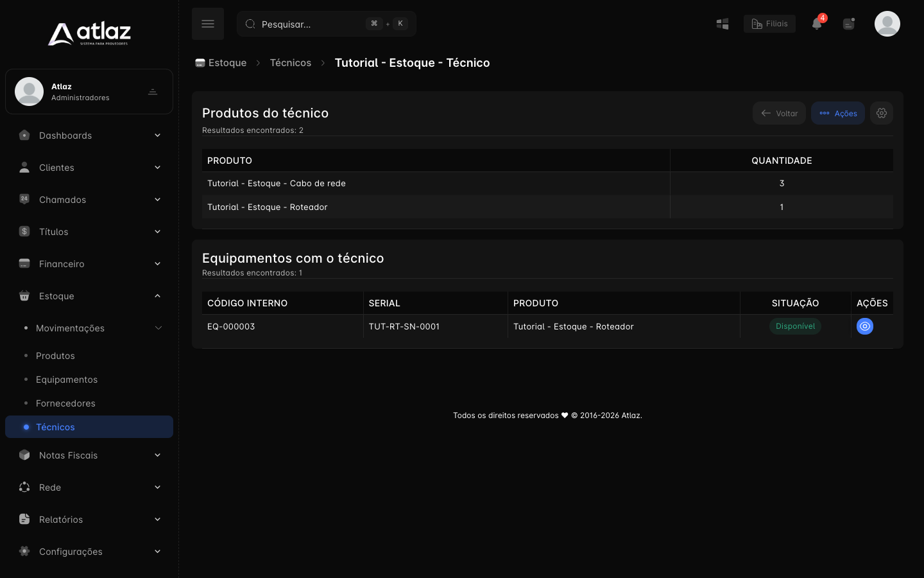This screenshot has height=578, width=924.
Task: Click the Disponível status badge
Action: point(795,326)
